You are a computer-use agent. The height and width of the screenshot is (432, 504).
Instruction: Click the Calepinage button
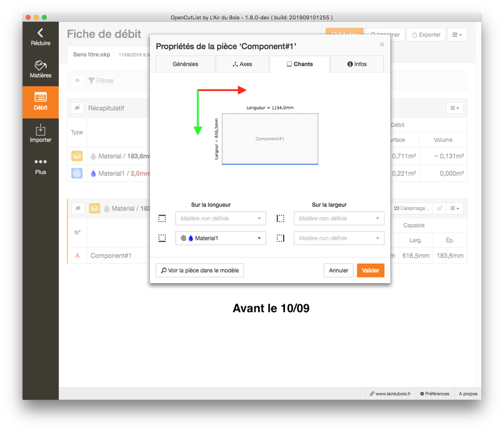pos(411,208)
